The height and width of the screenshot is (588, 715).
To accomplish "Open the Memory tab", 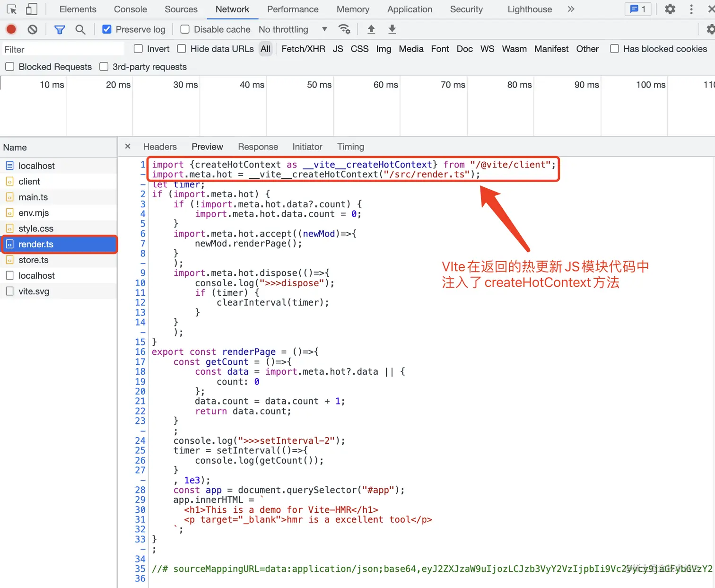I will click(x=353, y=9).
